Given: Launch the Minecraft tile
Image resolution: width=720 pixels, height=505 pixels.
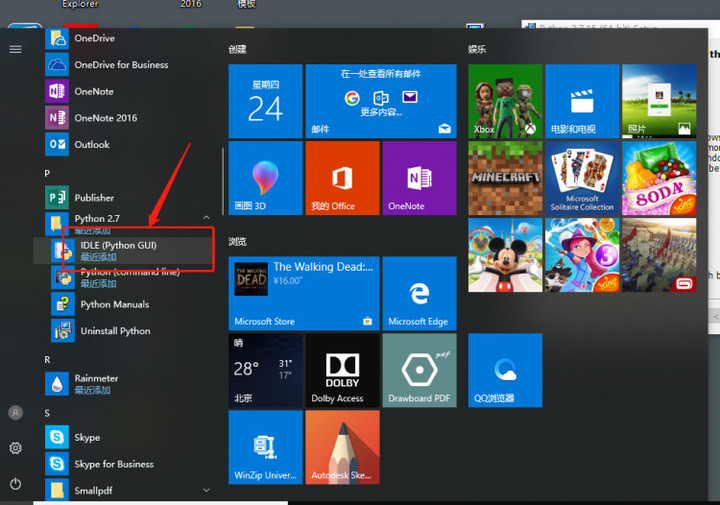Looking at the screenshot, I should coord(505,178).
